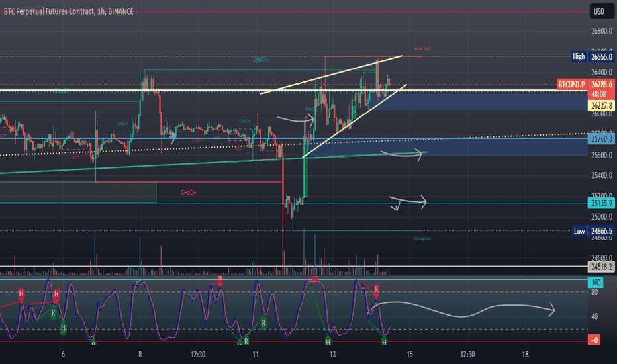
Task: Click the 48:08 candle countdown timer
Action: coord(598,94)
